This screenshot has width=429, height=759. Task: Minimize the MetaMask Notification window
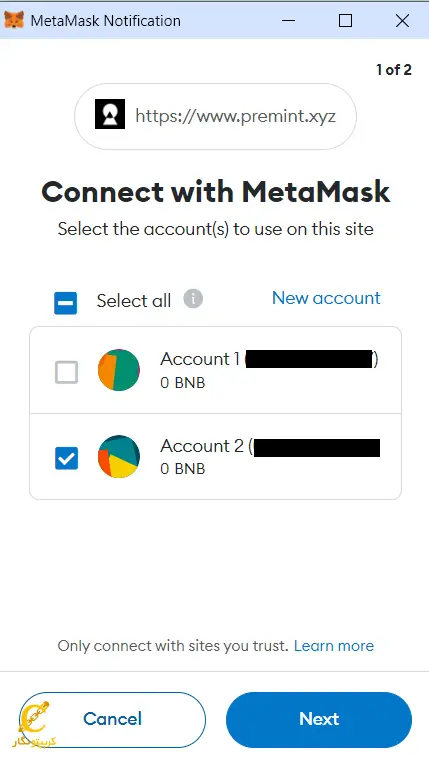[289, 20]
